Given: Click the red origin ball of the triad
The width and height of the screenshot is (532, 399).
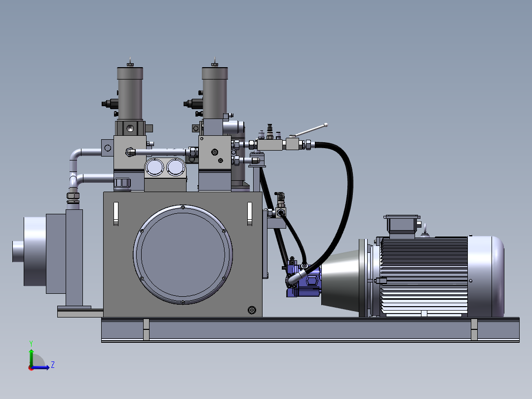Looking at the screenshot, I should pos(31,368).
